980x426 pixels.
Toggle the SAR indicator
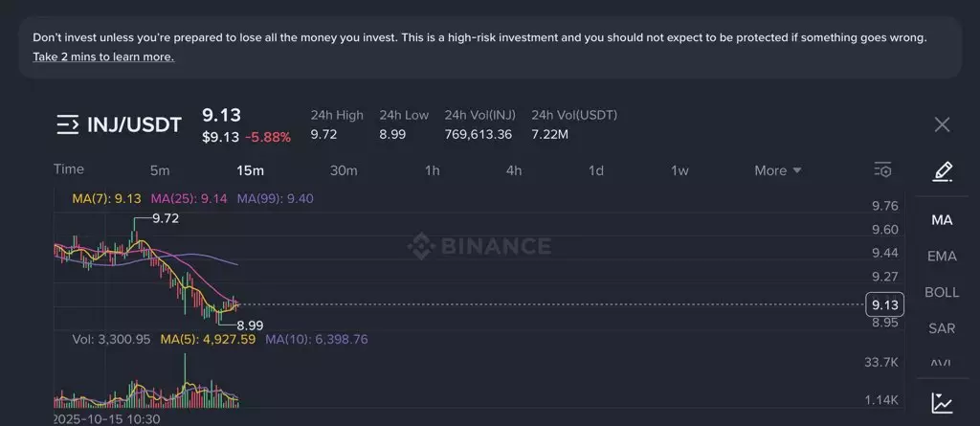tap(942, 328)
